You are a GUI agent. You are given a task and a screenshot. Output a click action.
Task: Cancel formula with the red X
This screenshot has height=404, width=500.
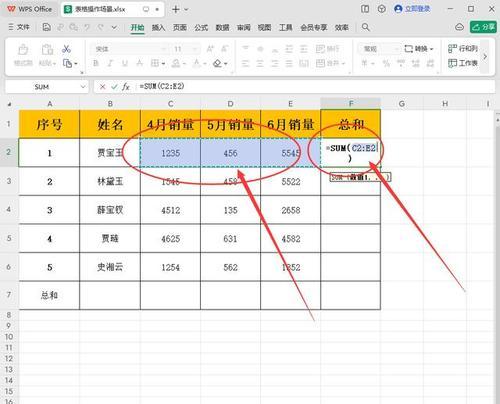pos(102,87)
